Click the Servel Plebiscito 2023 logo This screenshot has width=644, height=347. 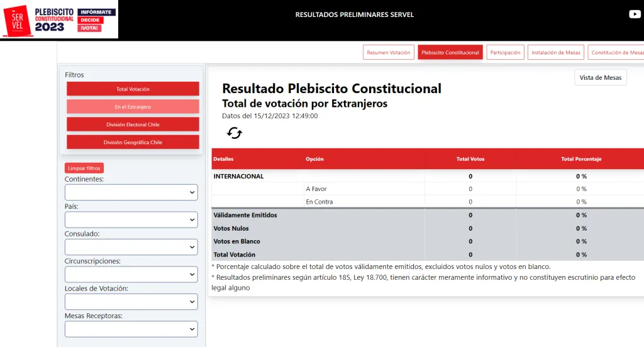coord(58,19)
